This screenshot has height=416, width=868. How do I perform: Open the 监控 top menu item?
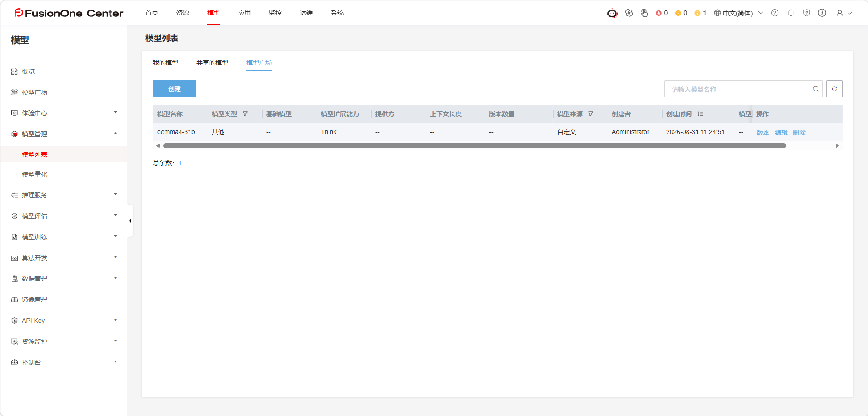[x=275, y=13]
